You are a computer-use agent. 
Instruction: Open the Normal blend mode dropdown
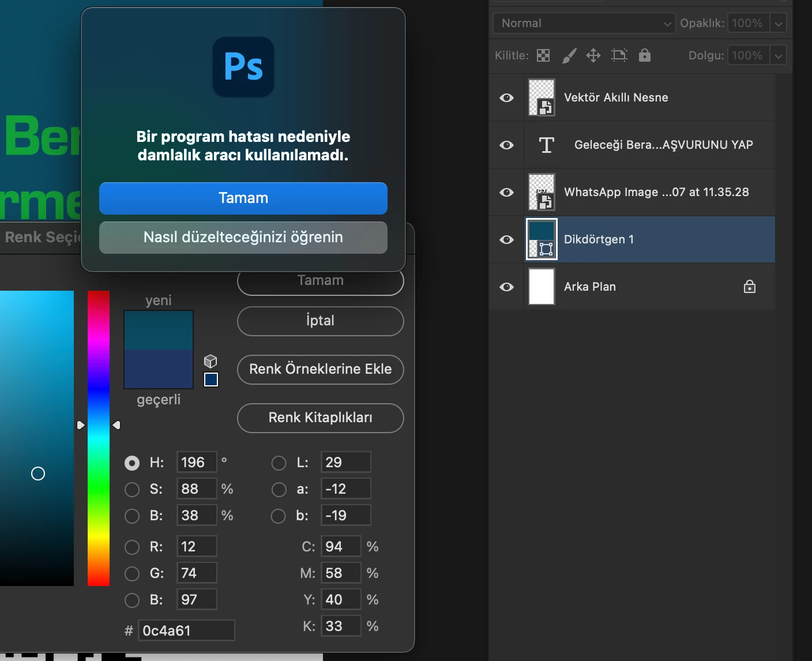584,23
